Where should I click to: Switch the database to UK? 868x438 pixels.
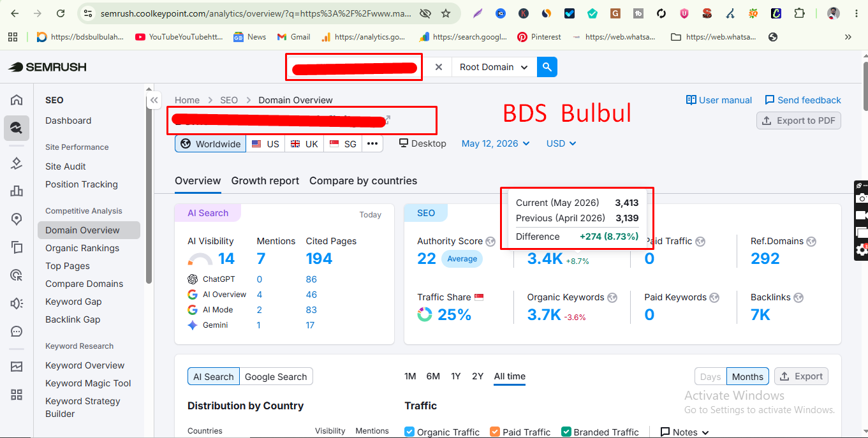pos(304,143)
